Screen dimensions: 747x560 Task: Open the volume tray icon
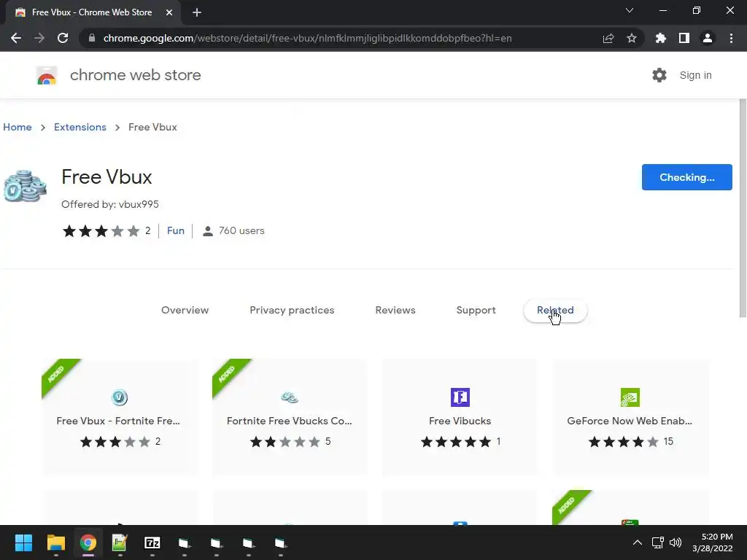click(675, 542)
